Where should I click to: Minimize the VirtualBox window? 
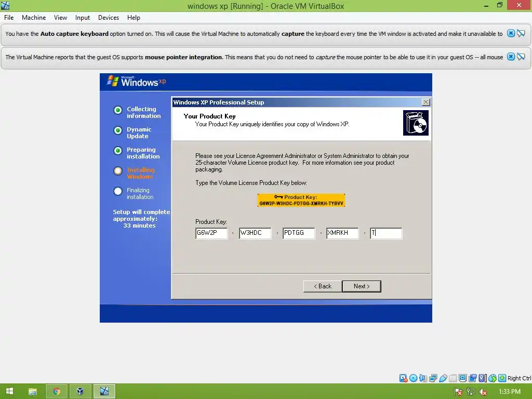(x=486, y=5)
